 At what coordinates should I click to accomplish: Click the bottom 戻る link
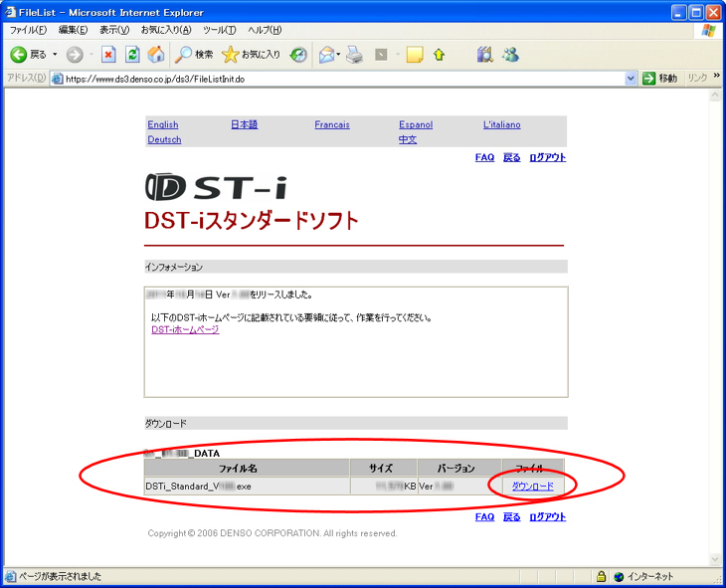(511, 516)
